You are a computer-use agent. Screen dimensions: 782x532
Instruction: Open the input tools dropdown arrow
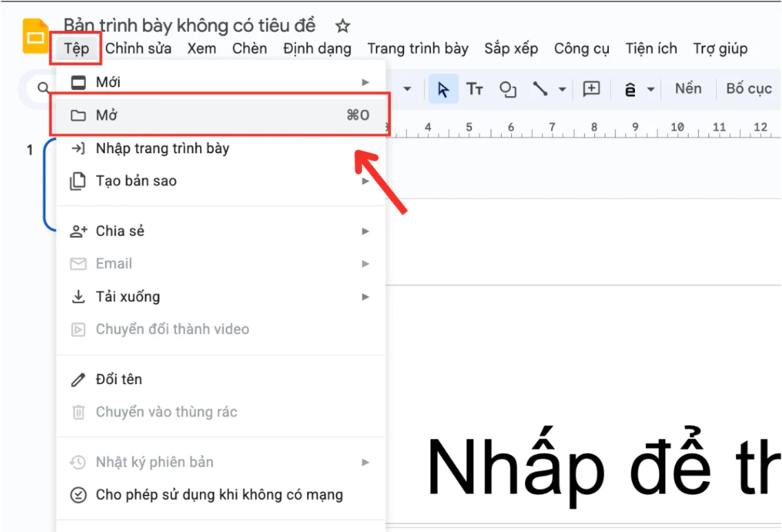tap(650, 90)
